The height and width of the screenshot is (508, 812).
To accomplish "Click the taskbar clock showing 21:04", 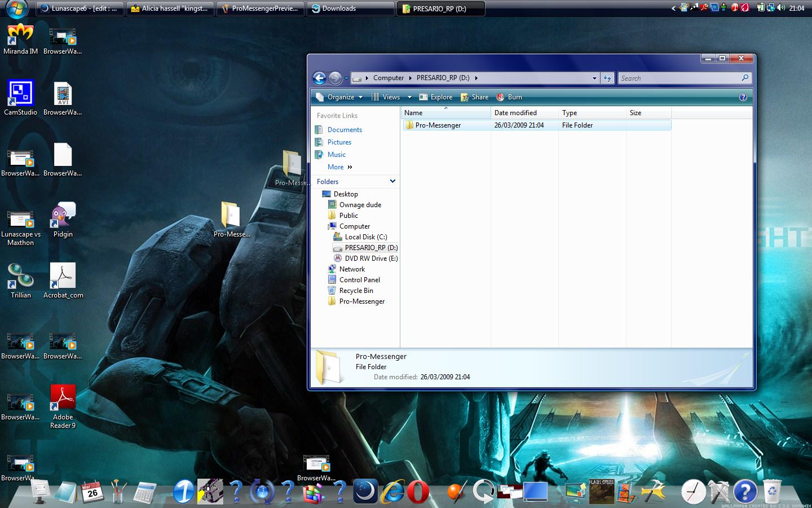I will (x=797, y=8).
